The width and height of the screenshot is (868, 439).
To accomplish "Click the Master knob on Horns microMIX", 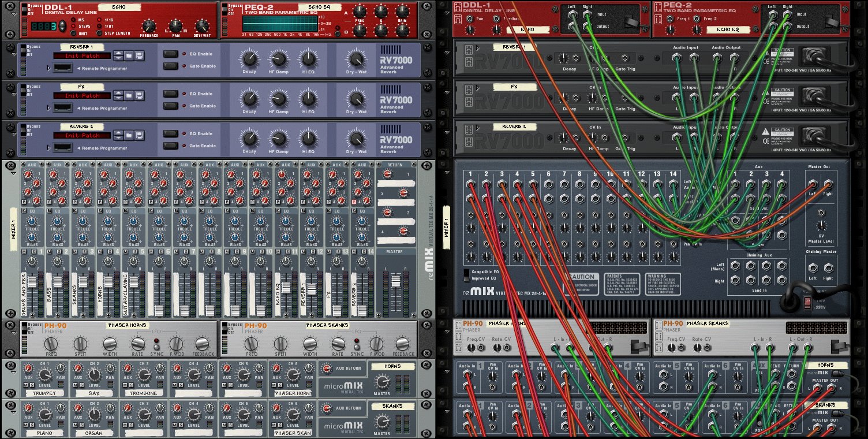I will tap(381, 381).
